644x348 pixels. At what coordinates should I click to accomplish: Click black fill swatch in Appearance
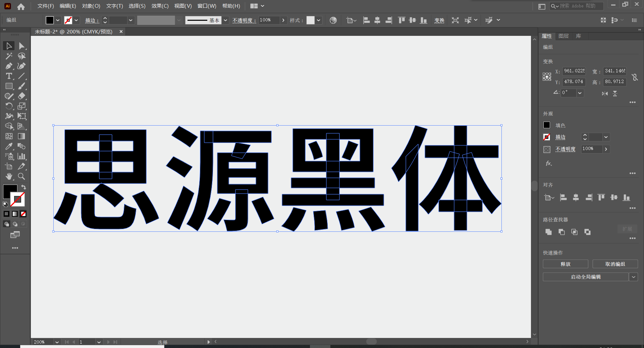coord(547,125)
